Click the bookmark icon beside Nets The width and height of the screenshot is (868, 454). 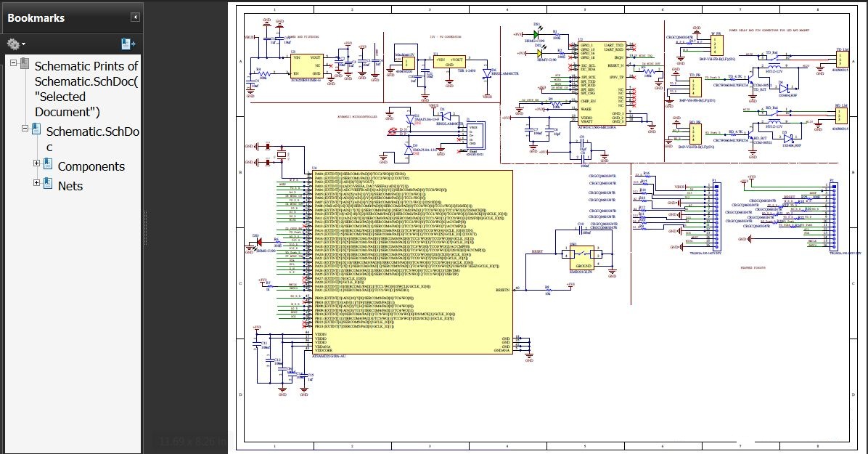pos(48,183)
